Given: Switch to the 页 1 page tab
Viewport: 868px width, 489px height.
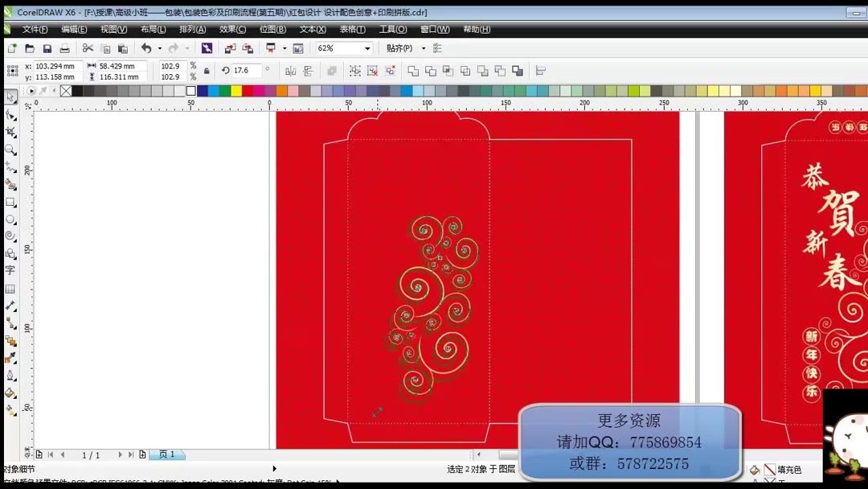Looking at the screenshot, I should pos(166,454).
